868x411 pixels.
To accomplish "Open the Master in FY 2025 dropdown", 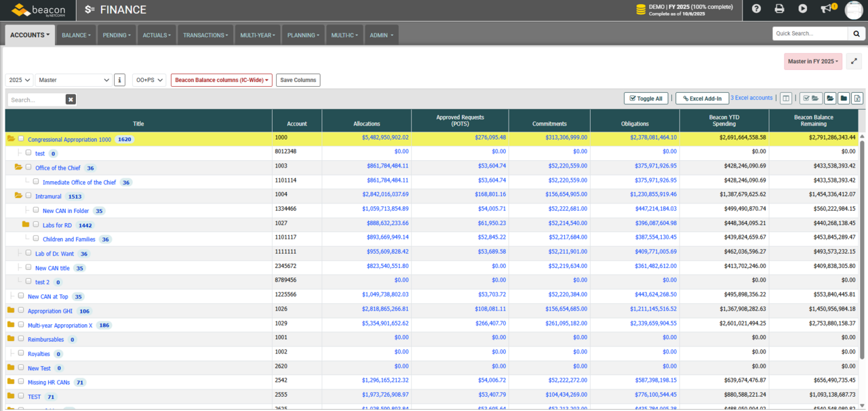I will pos(812,61).
